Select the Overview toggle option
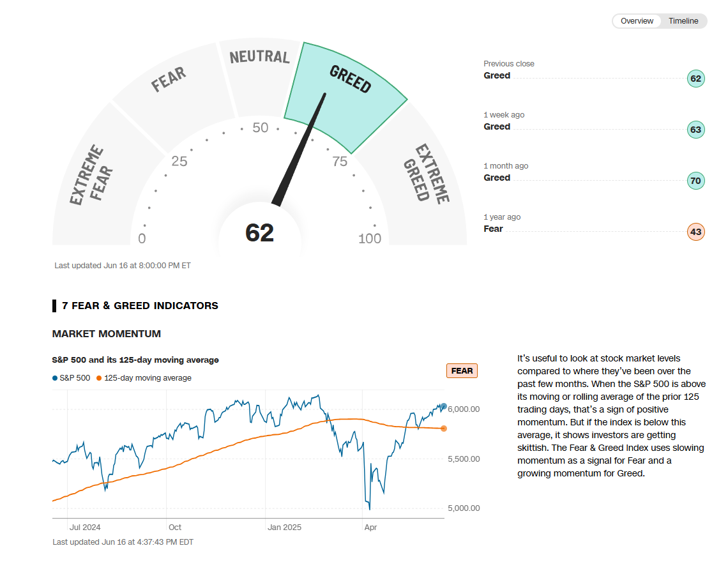Screen dimensions: 728x562 637,21
